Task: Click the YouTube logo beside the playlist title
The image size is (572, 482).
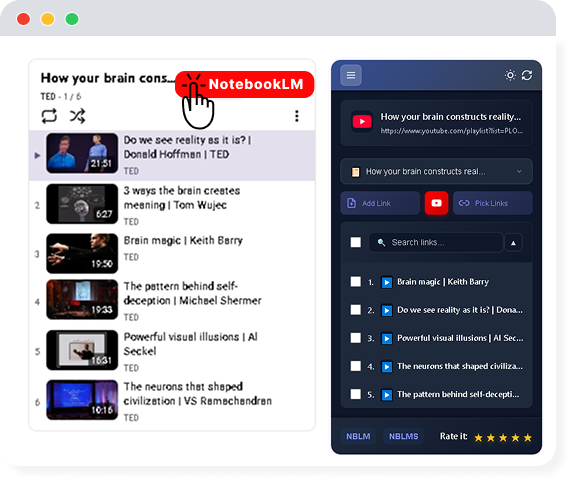Action: pos(362,122)
